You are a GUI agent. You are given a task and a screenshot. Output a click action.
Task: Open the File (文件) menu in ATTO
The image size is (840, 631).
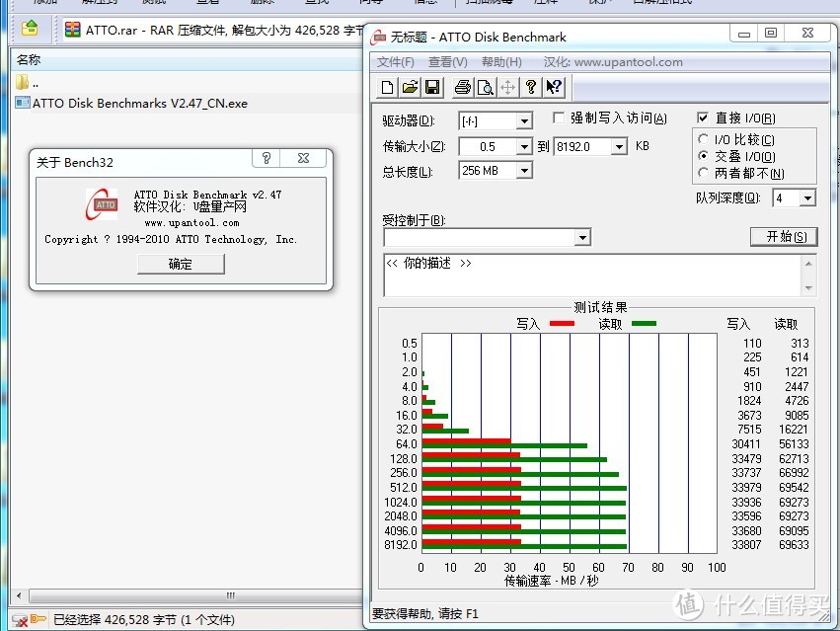[396, 61]
